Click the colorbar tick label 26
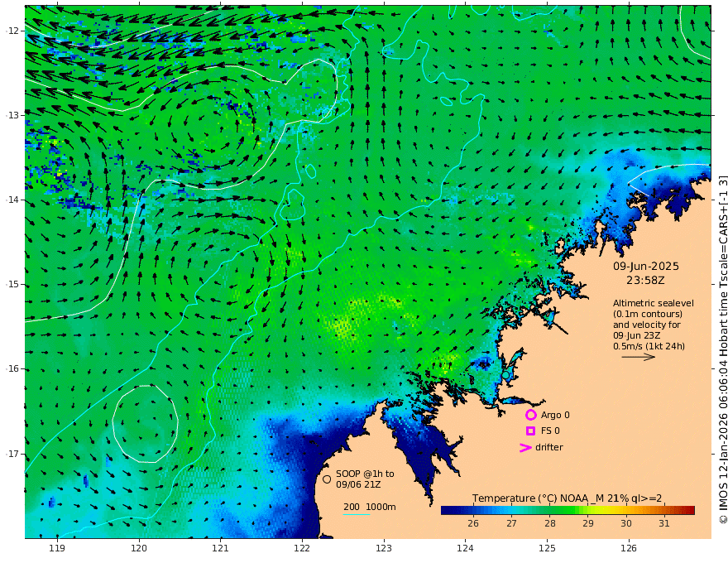The width and height of the screenshot is (728, 563). 473,523
